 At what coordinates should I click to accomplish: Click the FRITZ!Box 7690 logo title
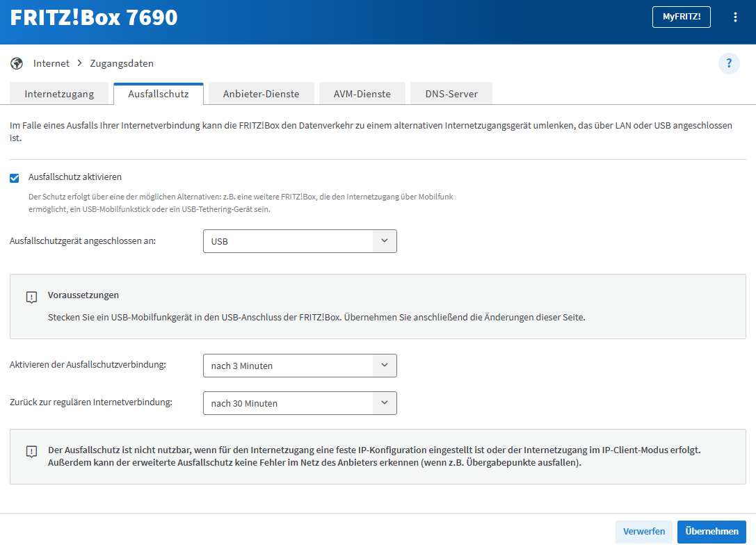pos(94,18)
